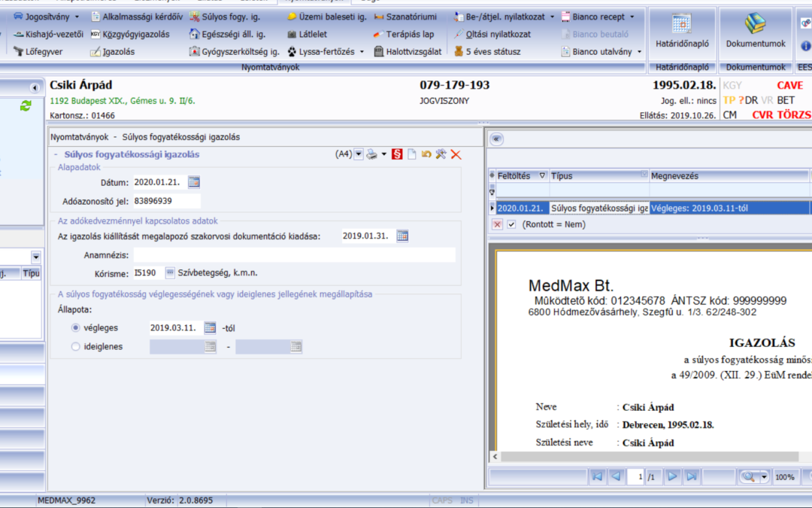Click into the Anamnézis text field
Viewport: 812px width, 508px height.
(293, 255)
